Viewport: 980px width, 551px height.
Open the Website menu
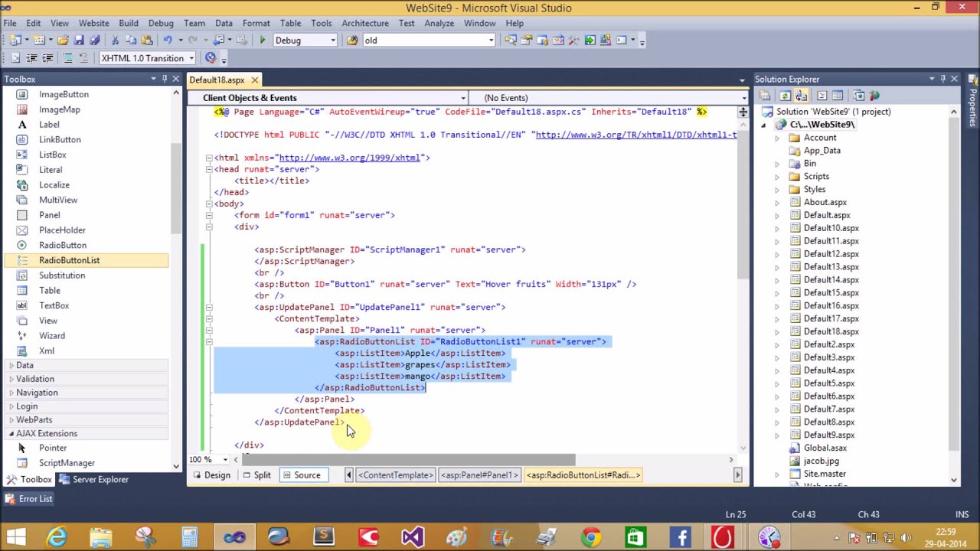coord(94,23)
